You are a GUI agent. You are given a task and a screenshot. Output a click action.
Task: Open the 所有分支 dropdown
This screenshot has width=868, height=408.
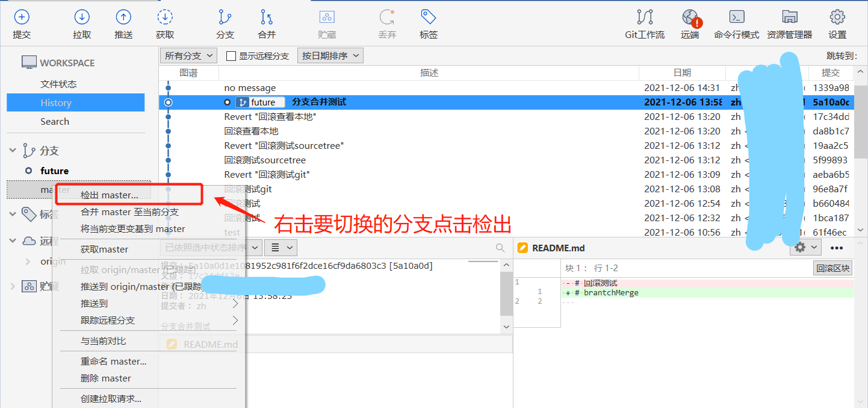tap(188, 56)
